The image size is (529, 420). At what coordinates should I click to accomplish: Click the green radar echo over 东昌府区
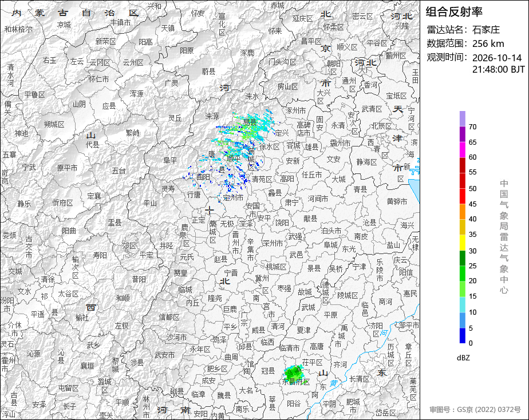coord(294,373)
